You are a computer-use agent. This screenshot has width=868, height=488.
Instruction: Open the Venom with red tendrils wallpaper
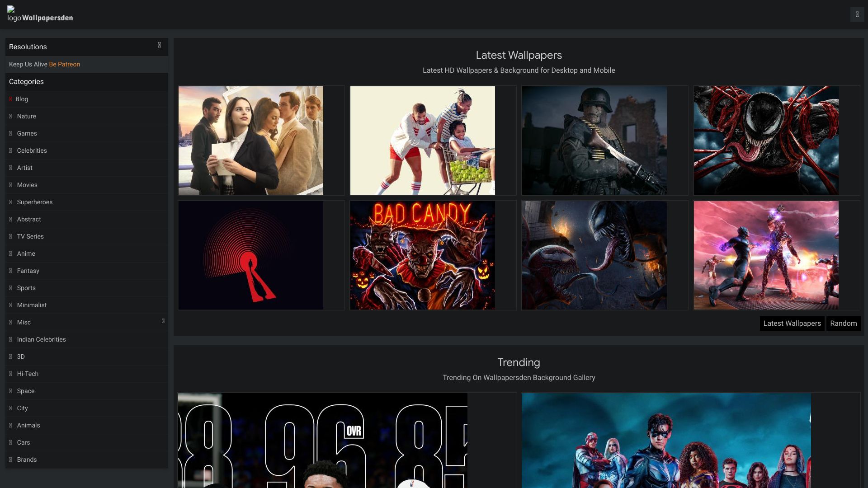[x=766, y=141]
